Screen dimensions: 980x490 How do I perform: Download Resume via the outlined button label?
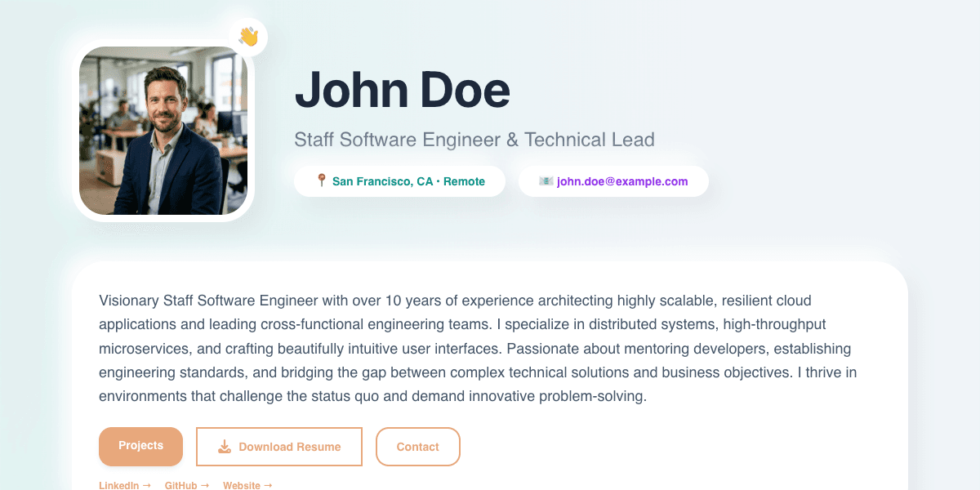pyautogui.click(x=290, y=447)
